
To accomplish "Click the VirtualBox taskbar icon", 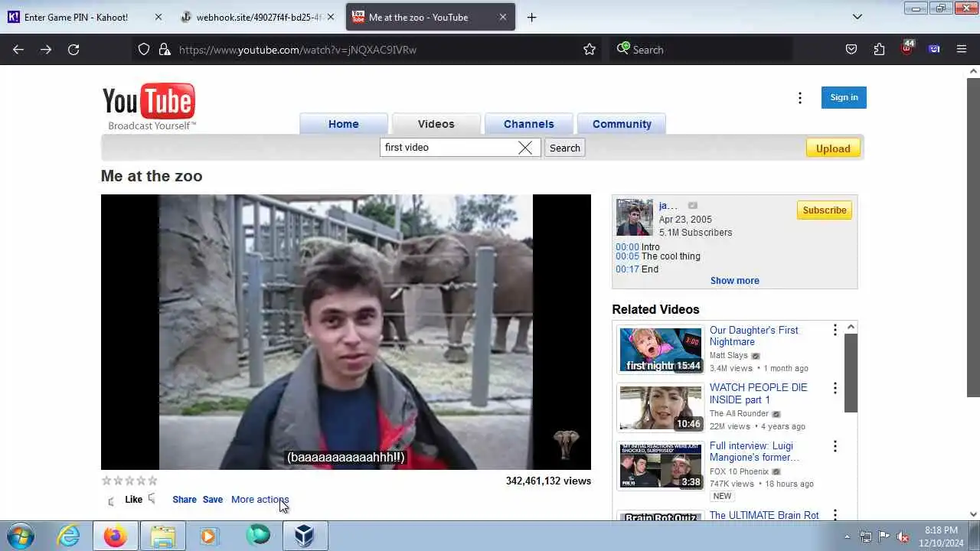I will pyautogui.click(x=305, y=536).
